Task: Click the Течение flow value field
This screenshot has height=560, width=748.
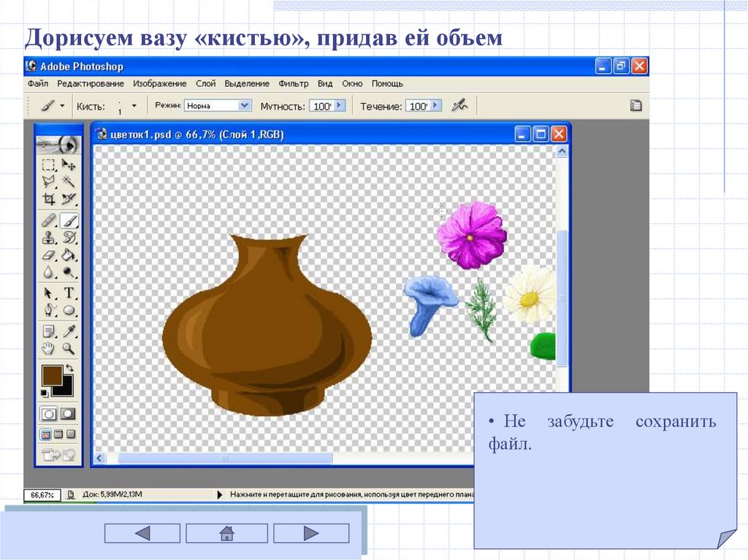Action: click(x=419, y=106)
